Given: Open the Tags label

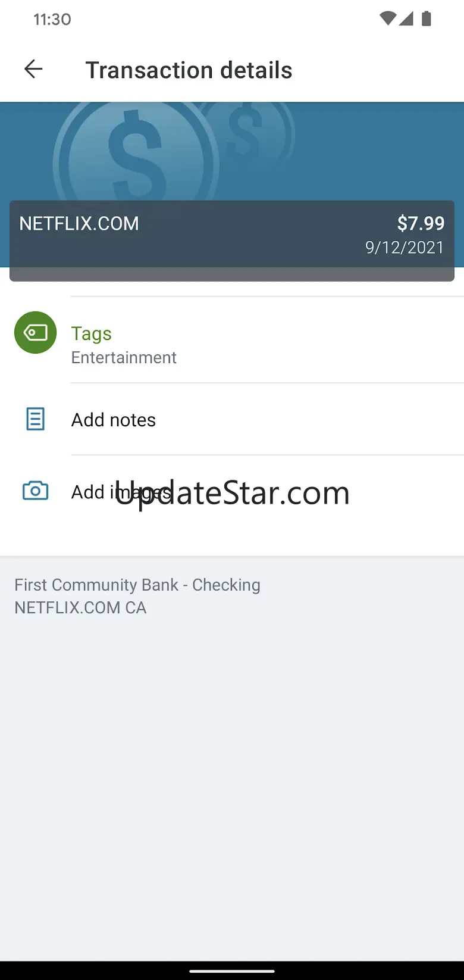Looking at the screenshot, I should (x=92, y=333).
